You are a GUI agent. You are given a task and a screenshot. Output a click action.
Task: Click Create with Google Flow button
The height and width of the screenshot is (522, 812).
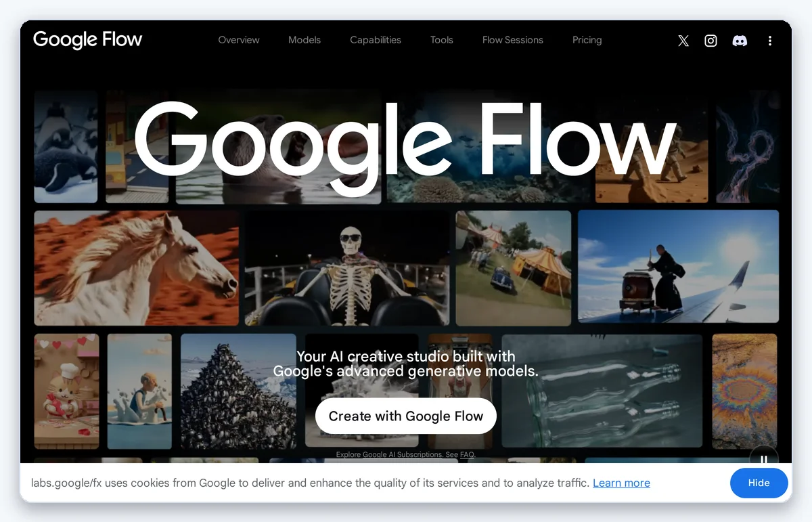coord(406,416)
